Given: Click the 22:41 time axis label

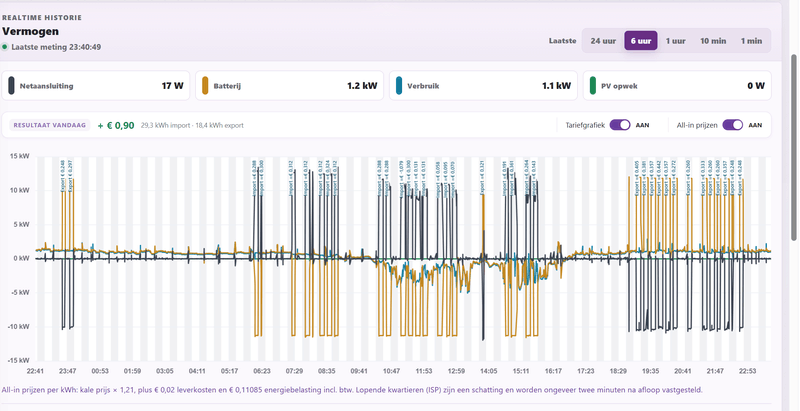Looking at the screenshot, I should (x=35, y=371).
